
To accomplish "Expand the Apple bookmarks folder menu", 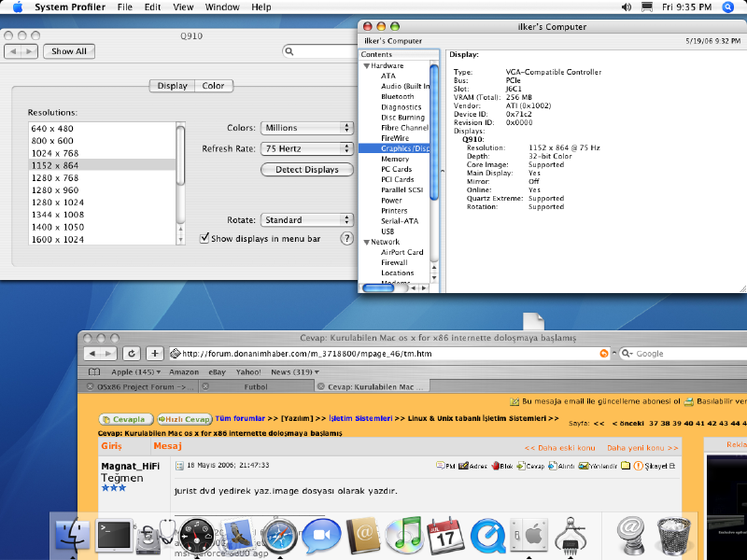I will [x=135, y=371].
